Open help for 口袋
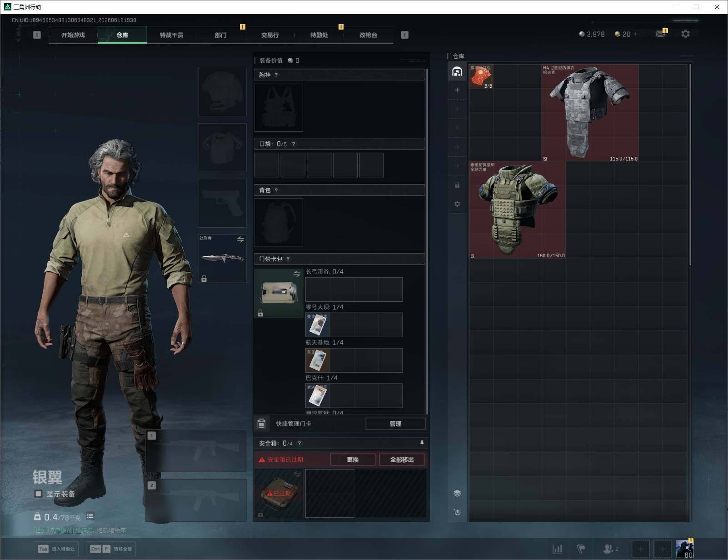728x560 pixels. (x=294, y=144)
